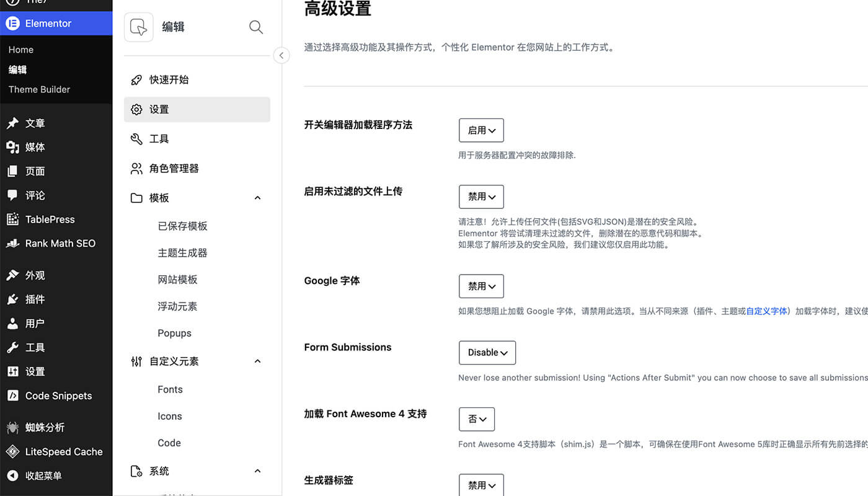This screenshot has height=496, width=868.
Task: Click the user icon beside 用户
Action: 12,324
